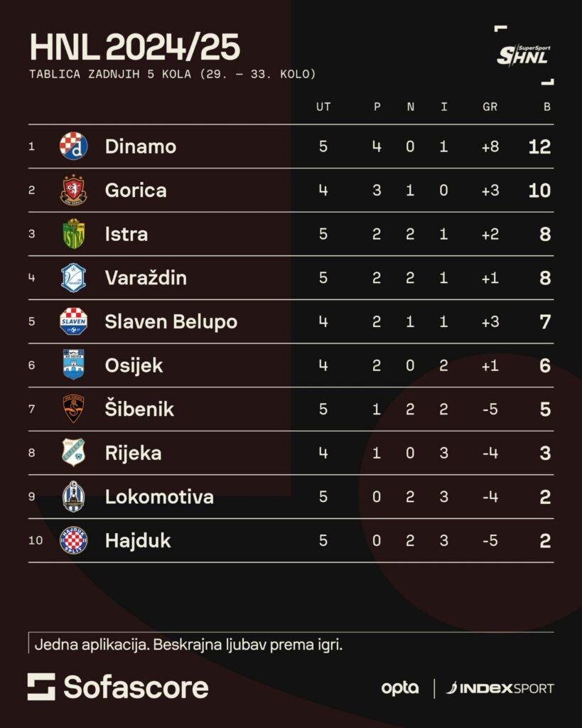Open the Hajduk team name
Viewport: 582px width, 728px height.
[x=138, y=540]
